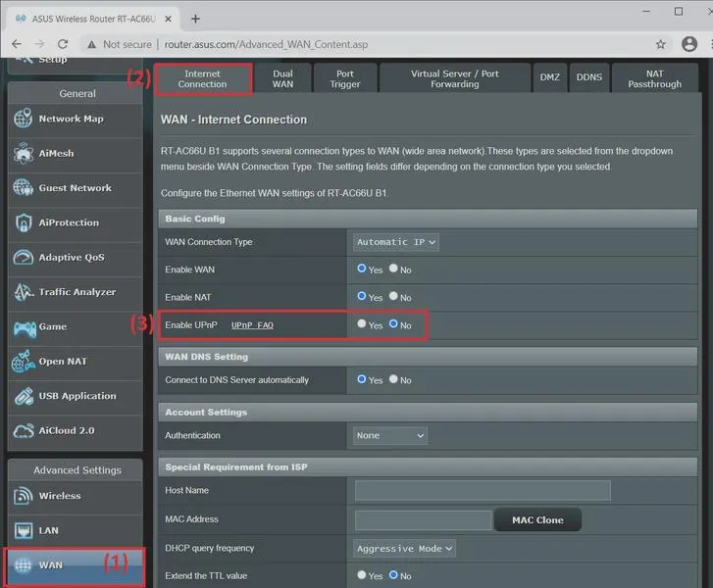Open the WAN Connection Type dropdown
Screen dimensions: 713x588
click(x=396, y=242)
